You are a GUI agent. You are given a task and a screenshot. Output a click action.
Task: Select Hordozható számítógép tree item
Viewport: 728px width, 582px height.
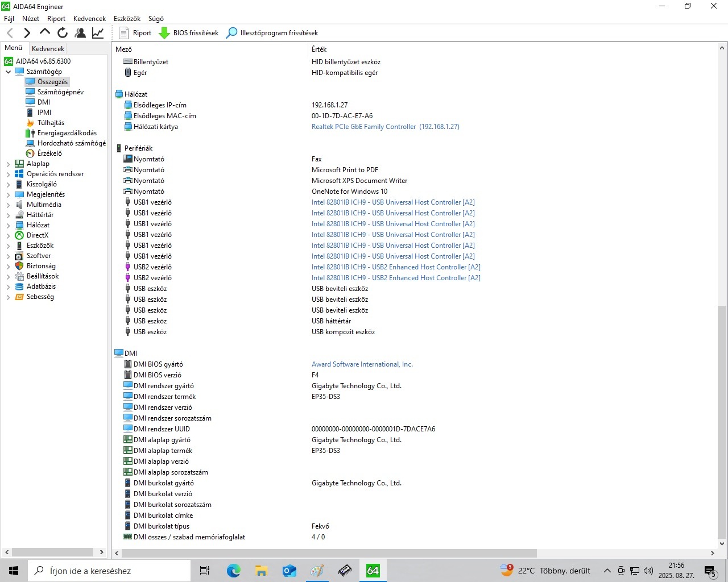[x=72, y=143]
